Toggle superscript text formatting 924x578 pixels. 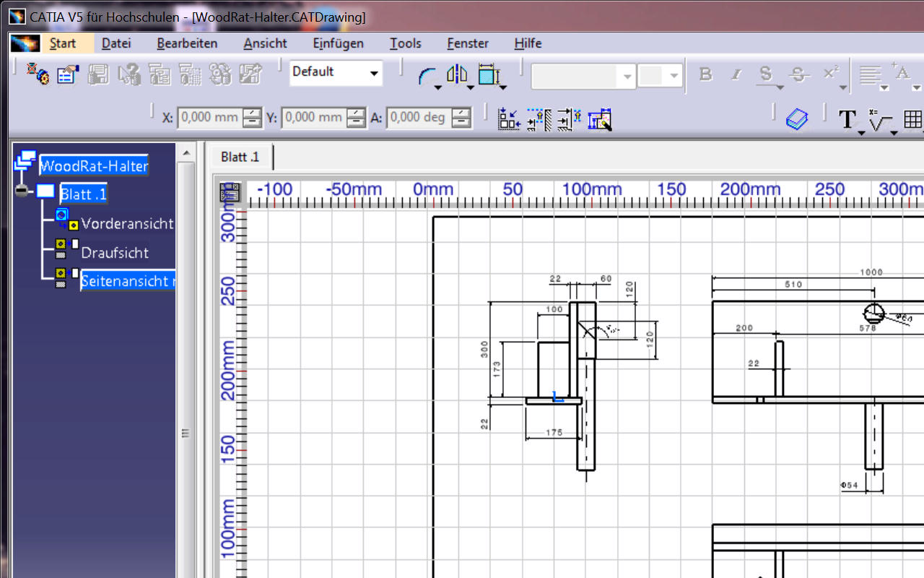(x=831, y=74)
